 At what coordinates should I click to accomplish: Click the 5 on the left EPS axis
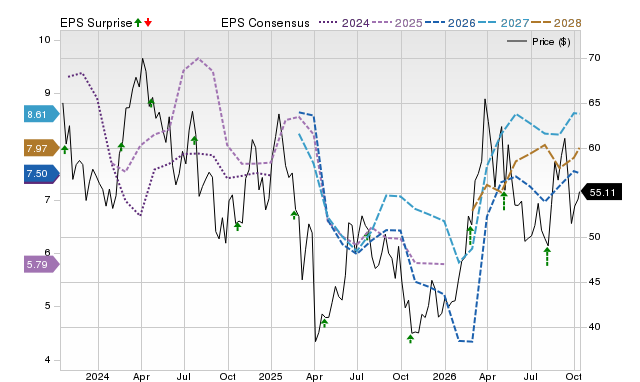tap(48, 306)
